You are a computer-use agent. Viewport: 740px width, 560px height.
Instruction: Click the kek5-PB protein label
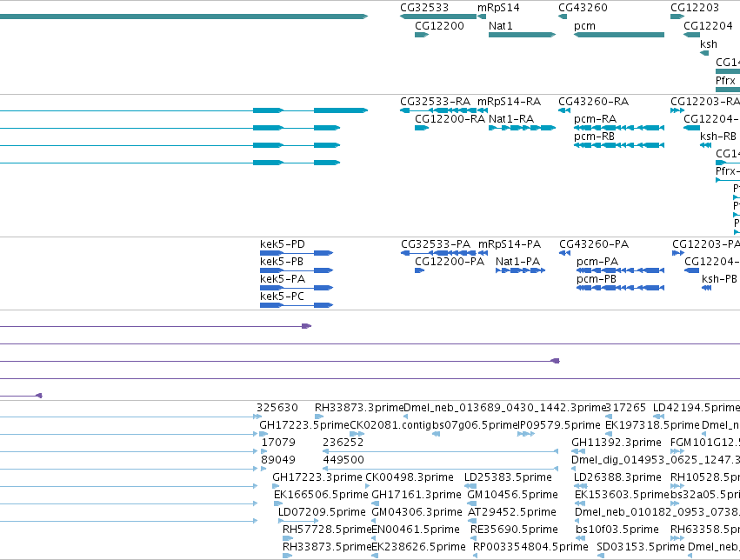282,262
